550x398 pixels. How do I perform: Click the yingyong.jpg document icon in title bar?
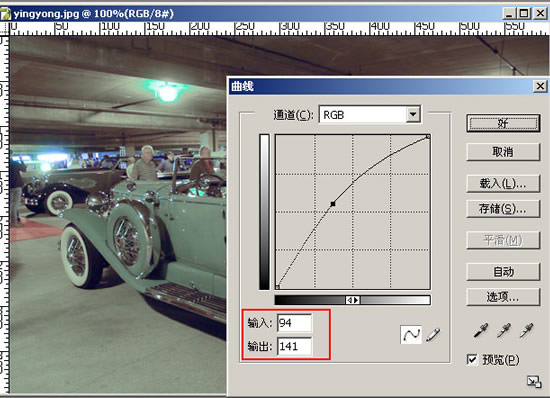6,14
